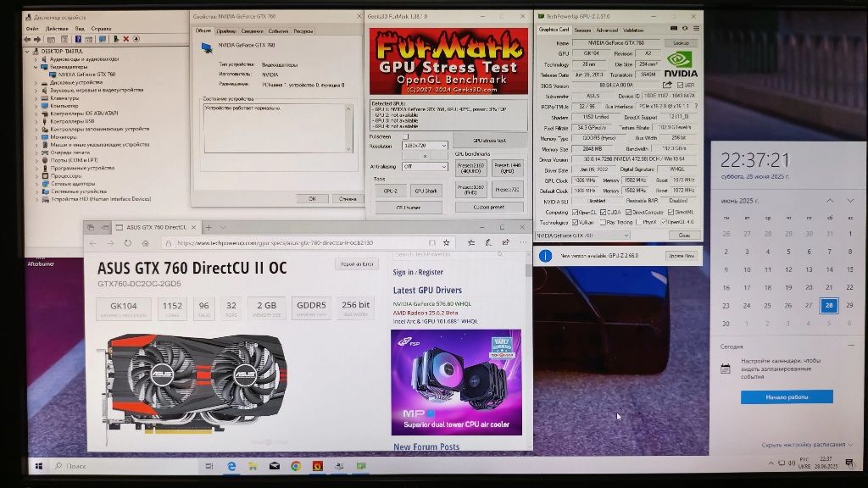The height and width of the screenshot is (488, 868).
Task: Click the update driver icon with green arrow
Action: (x=115, y=39)
